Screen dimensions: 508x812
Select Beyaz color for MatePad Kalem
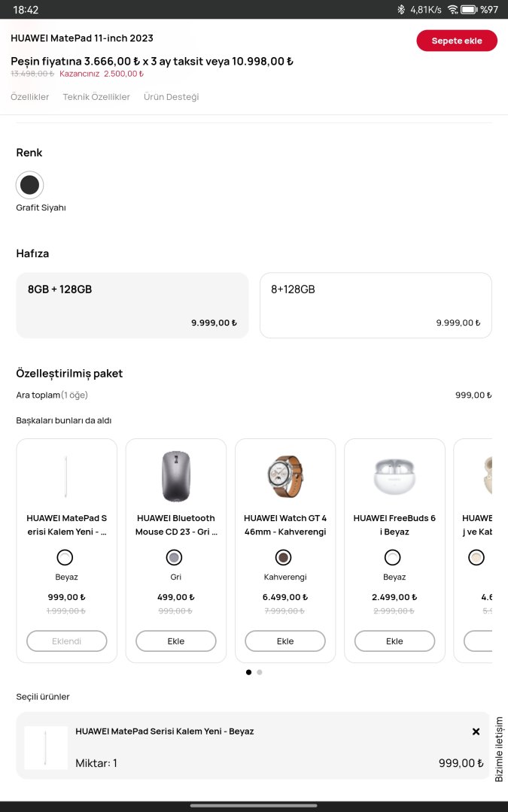pos(65,557)
